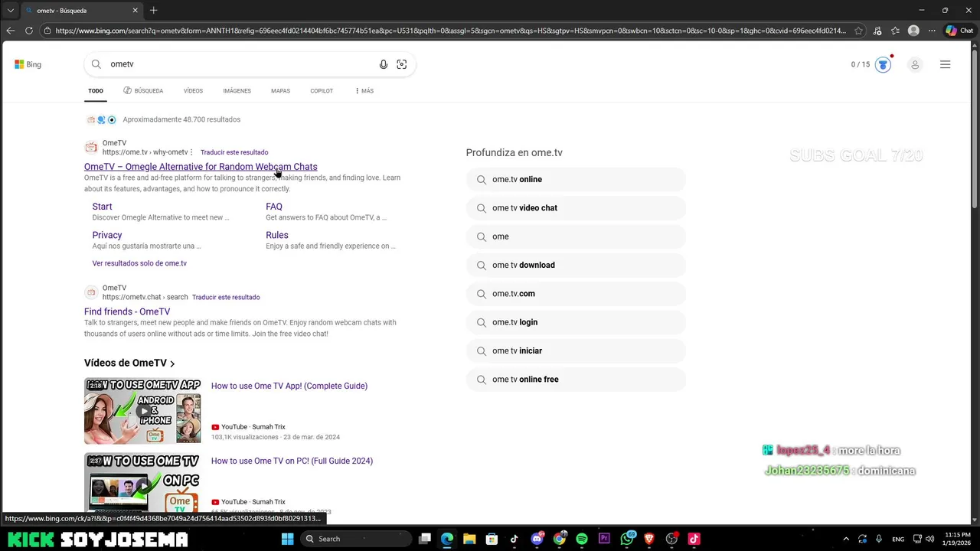The width and height of the screenshot is (980, 551).
Task: Click the address bar URL
Action: click(x=450, y=31)
